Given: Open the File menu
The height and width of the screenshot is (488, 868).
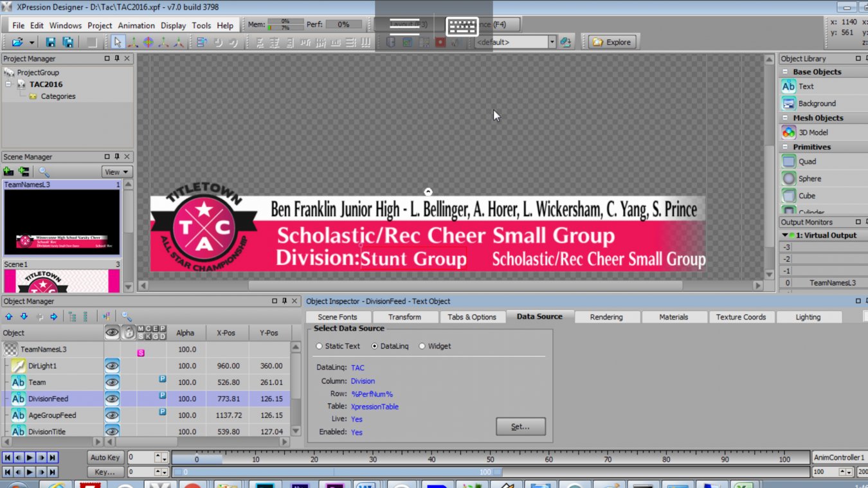Looking at the screenshot, I should coord(18,26).
